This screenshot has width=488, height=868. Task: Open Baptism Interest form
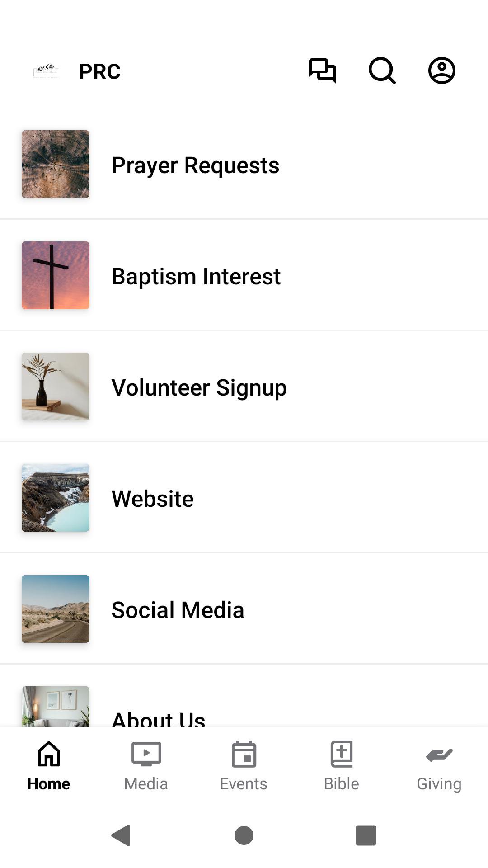click(x=196, y=276)
